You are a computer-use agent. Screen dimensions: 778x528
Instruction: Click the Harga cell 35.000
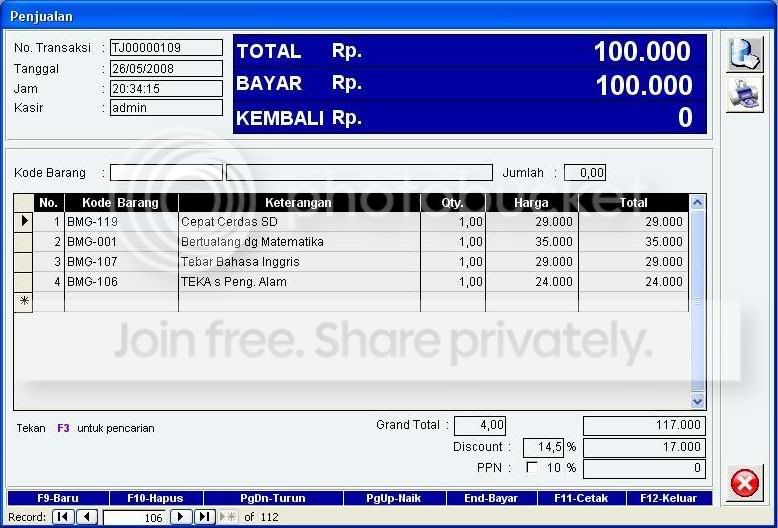532,242
